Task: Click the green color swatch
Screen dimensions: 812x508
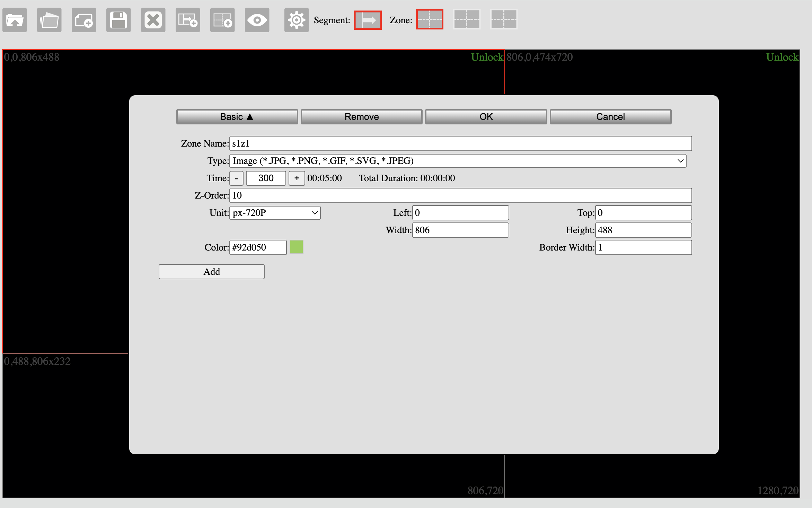Action: point(296,247)
